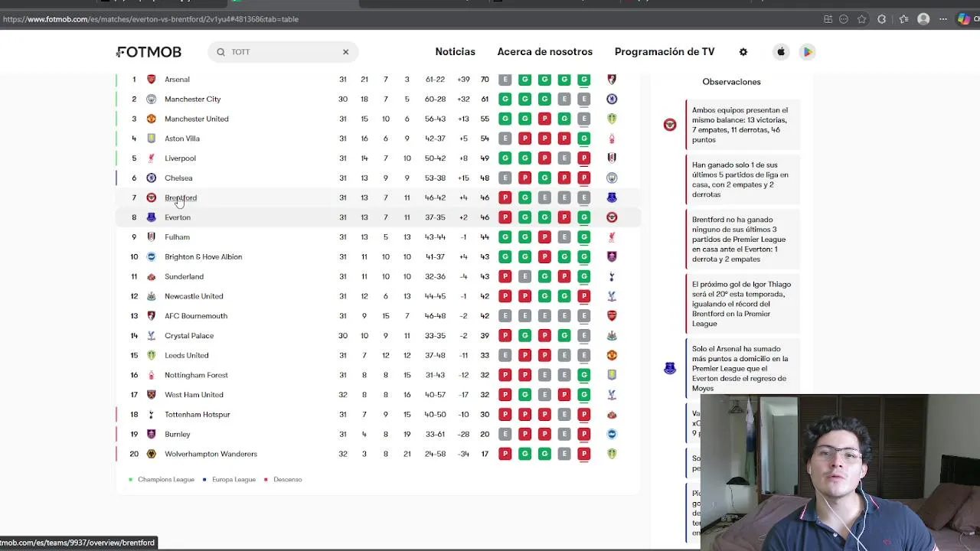Click Burnley's goals 33-61
The height and width of the screenshot is (551, 980).
pos(435,434)
